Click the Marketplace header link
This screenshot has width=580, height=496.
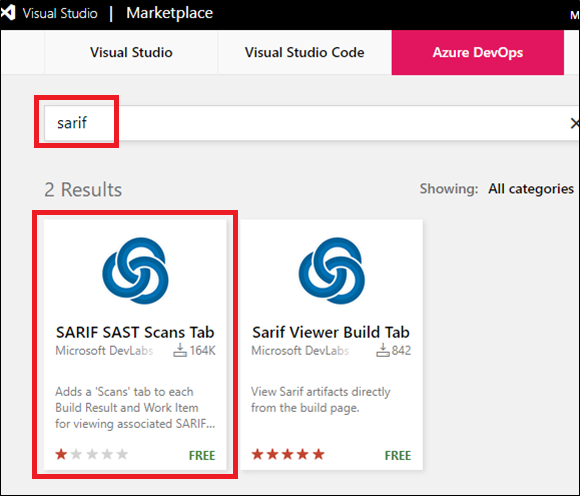(x=169, y=13)
